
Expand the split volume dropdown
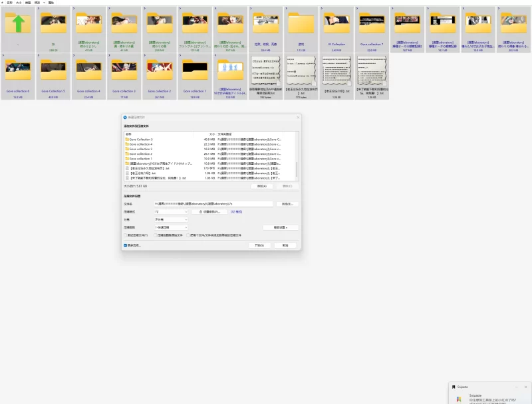tap(171, 219)
